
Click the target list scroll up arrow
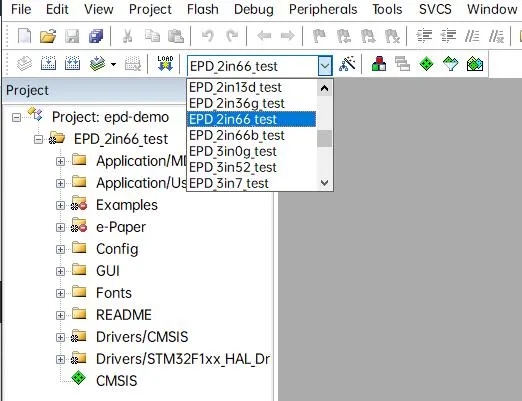click(x=324, y=88)
